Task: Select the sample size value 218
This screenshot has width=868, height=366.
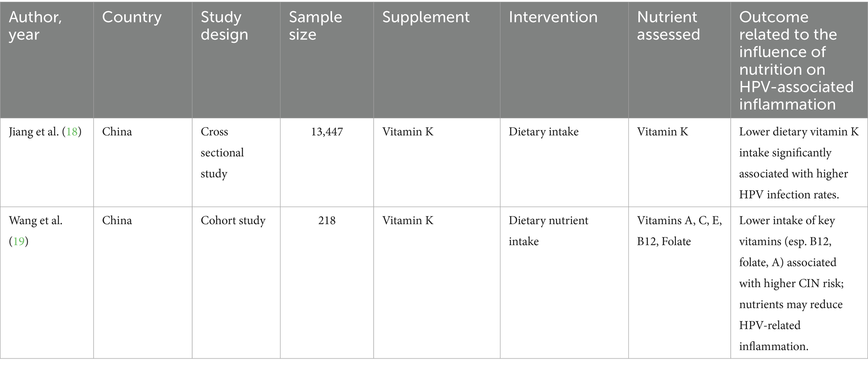Action: pyautogui.click(x=327, y=220)
